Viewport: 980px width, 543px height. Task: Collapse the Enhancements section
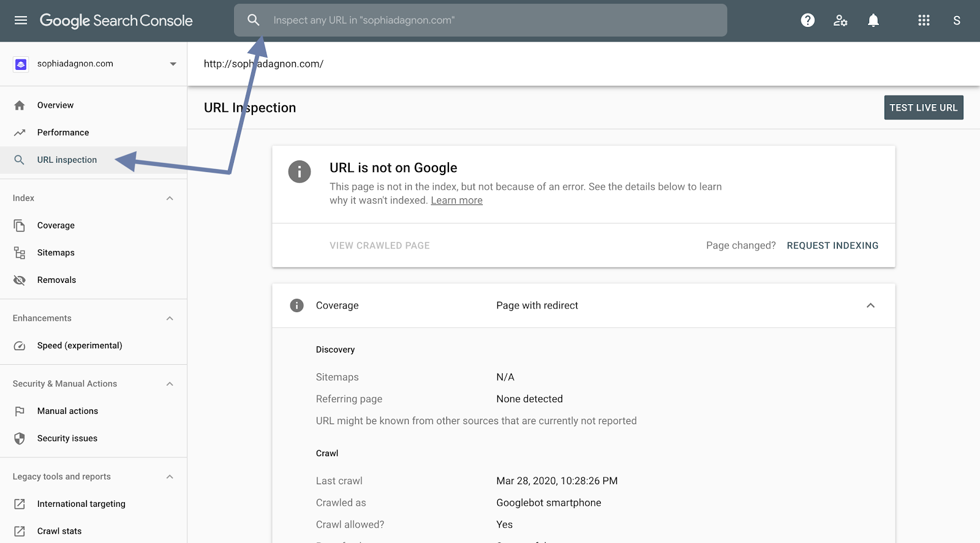[x=170, y=318]
